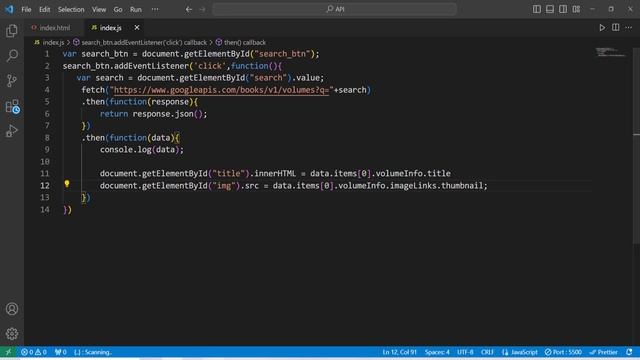This screenshot has height=360, width=640.
Task: Click the ports forwarded status item
Action: (60, 352)
